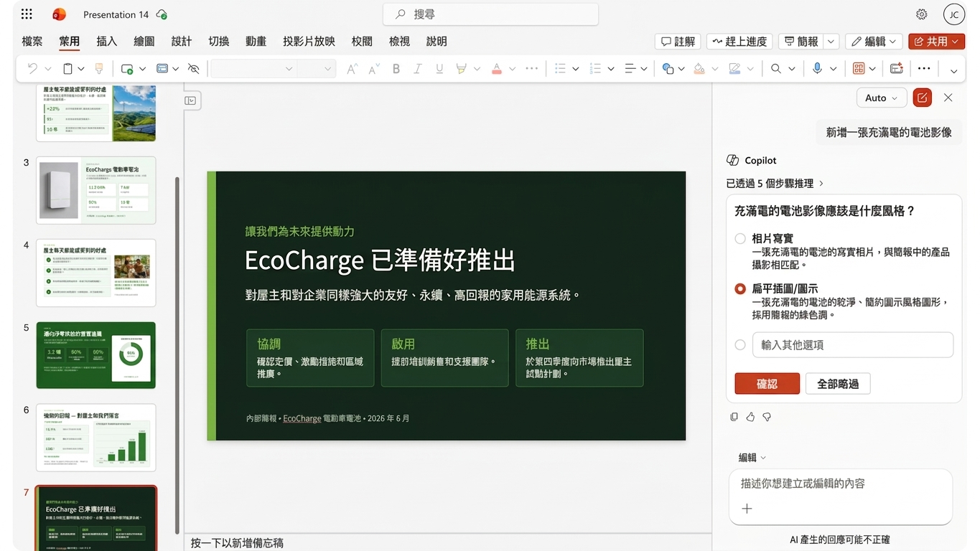The width and height of the screenshot is (980, 551).
Task: Click the shape outline pen icon
Action: pos(734,69)
